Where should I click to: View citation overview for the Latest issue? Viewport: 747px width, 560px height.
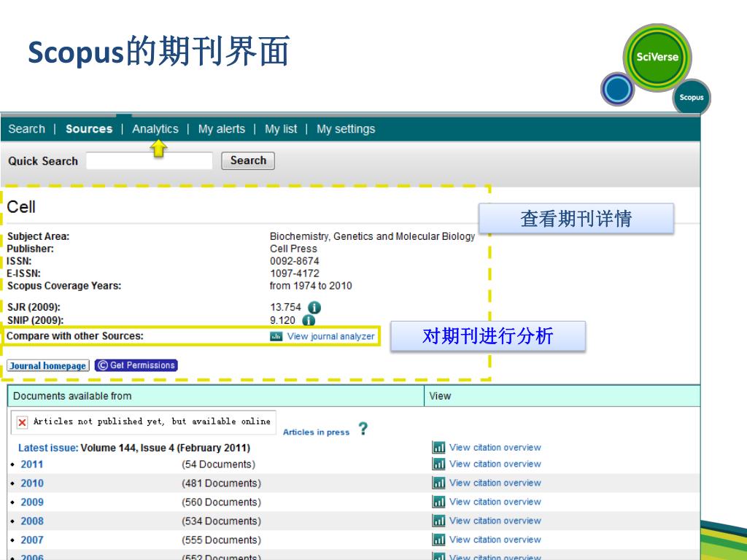click(x=495, y=448)
